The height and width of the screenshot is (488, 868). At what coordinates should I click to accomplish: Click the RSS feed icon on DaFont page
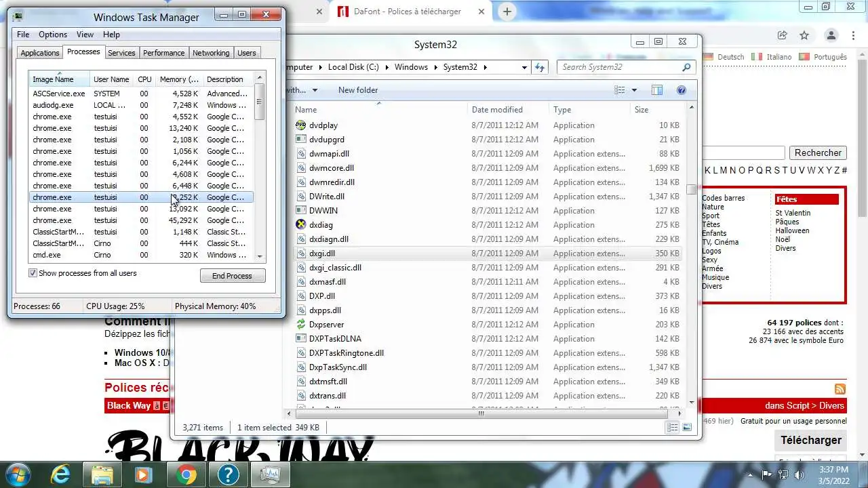pyautogui.click(x=840, y=389)
